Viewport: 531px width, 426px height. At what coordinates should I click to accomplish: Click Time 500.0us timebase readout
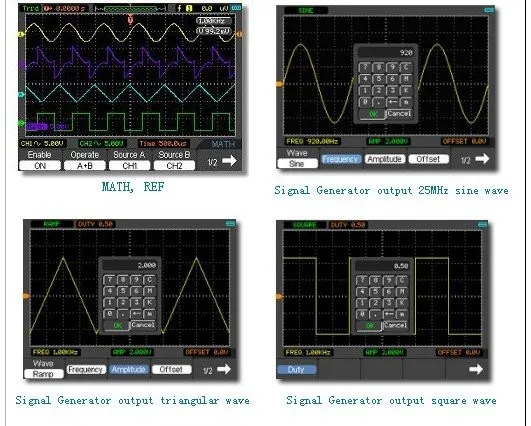tap(163, 144)
